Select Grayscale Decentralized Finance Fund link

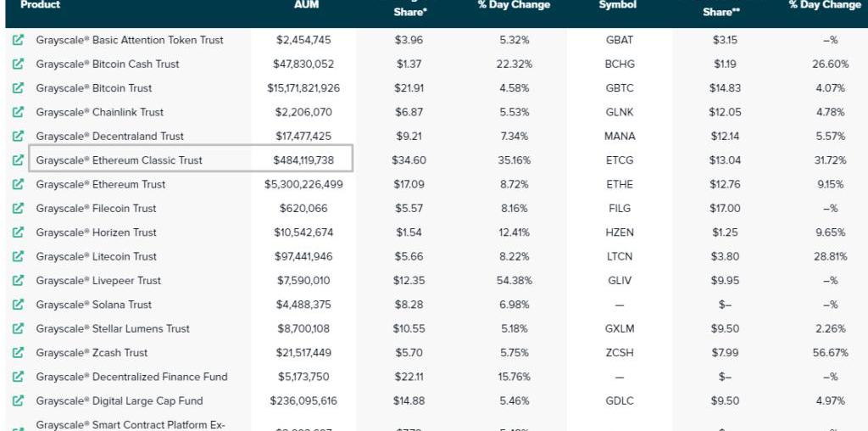click(x=131, y=377)
